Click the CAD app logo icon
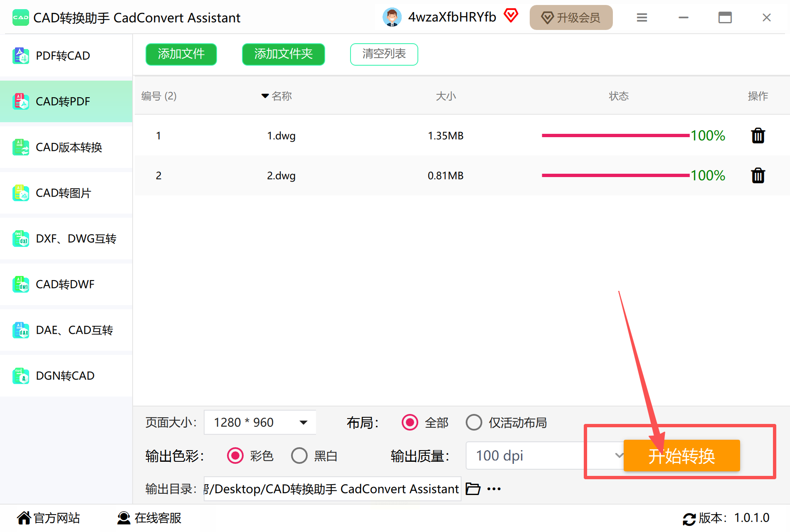 tap(20, 17)
